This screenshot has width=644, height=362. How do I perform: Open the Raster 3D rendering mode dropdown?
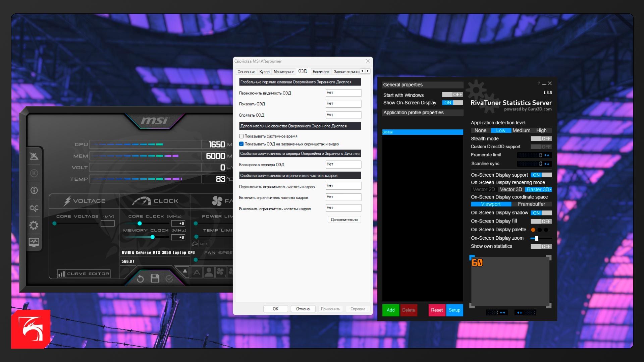pyautogui.click(x=538, y=190)
